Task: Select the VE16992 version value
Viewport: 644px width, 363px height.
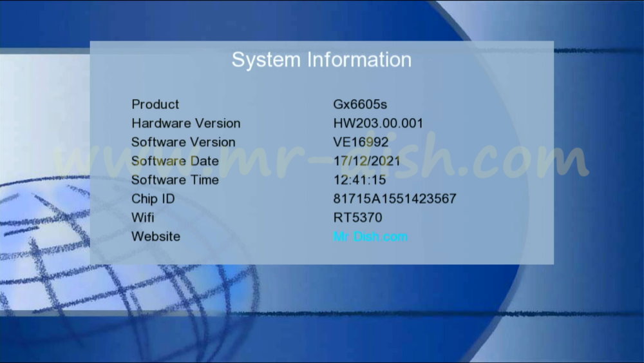Action: click(361, 142)
